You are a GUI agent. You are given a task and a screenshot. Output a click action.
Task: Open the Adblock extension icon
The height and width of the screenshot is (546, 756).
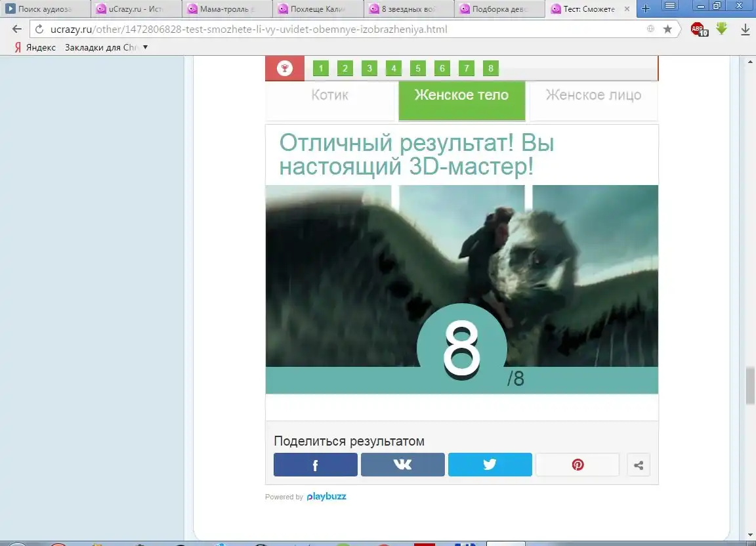[x=699, y=30]
